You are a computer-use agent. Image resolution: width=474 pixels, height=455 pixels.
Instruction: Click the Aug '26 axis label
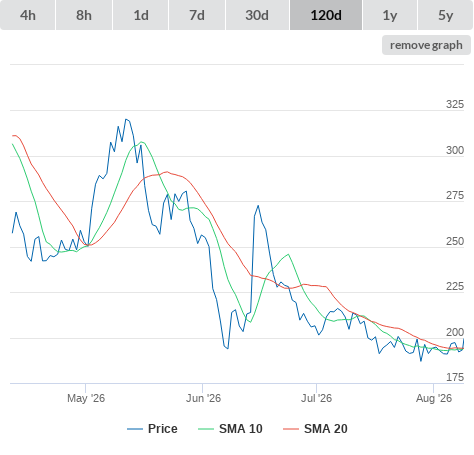[434, 398]
